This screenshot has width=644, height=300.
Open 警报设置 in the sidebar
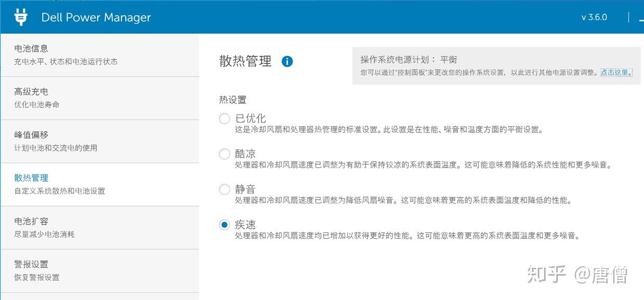99,271
